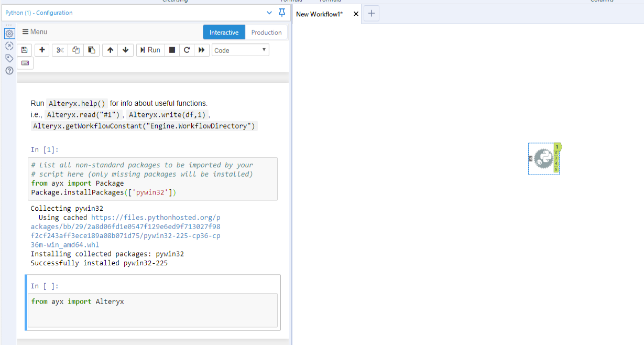Restart and run all cells via fast-forward icon
The image size is (644, 345).
pos(202,50)
